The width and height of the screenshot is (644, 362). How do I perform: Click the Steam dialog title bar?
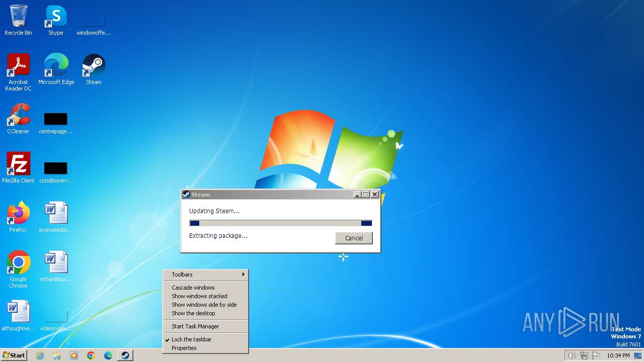click(x=280, y=195)
